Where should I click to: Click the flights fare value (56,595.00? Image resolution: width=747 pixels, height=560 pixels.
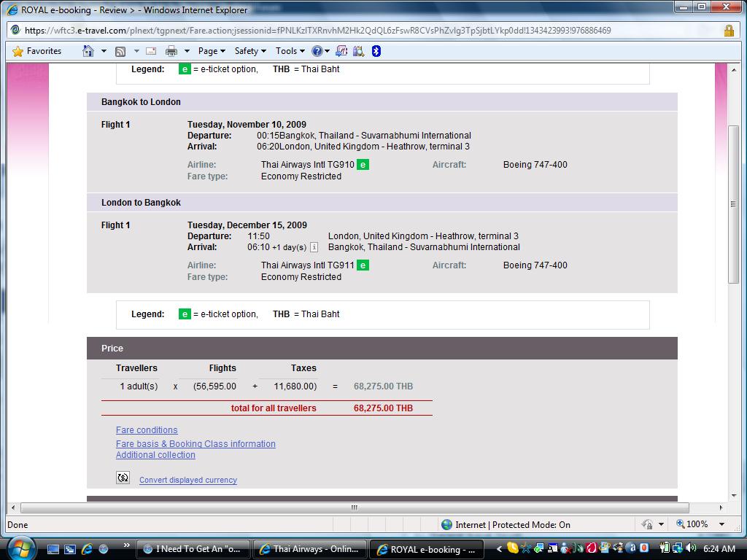coord(214,386)
